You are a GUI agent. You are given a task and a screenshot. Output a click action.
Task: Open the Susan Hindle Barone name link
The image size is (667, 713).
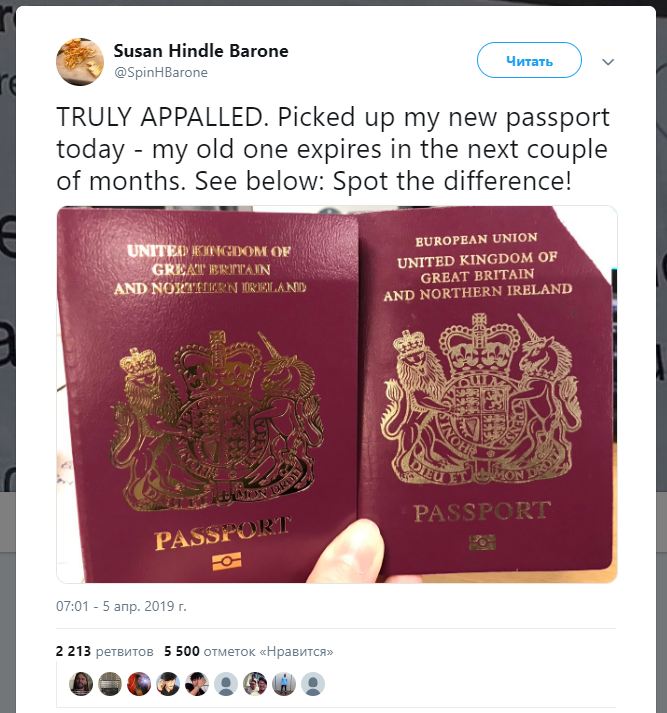pos(201,50)
